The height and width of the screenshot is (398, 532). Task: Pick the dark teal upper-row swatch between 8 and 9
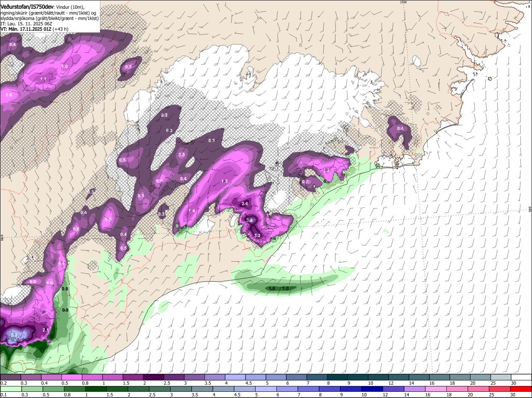tap(337, 377)
